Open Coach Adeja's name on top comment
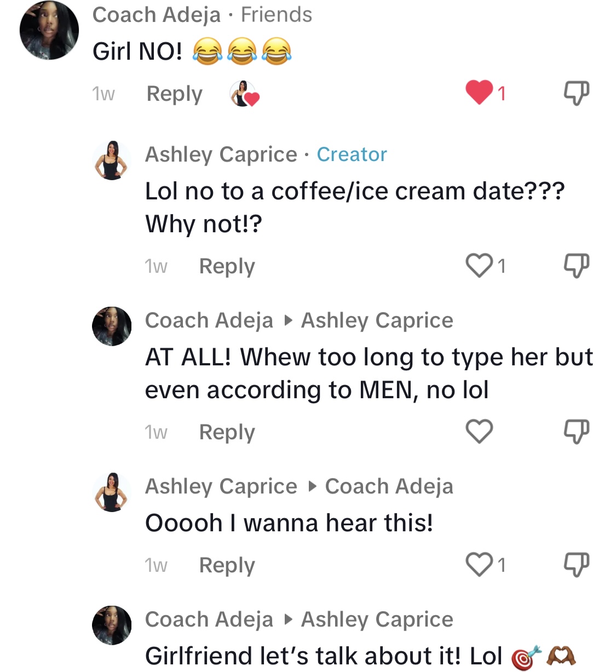Screen dimensions: 616x672 [156, 15]
